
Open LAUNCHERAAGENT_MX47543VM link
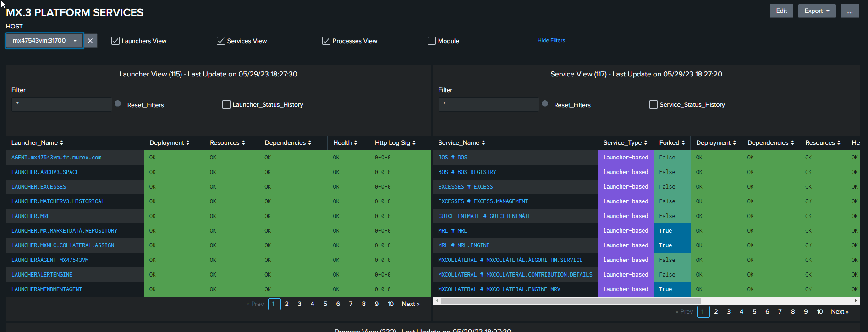(x=50, y=260)
